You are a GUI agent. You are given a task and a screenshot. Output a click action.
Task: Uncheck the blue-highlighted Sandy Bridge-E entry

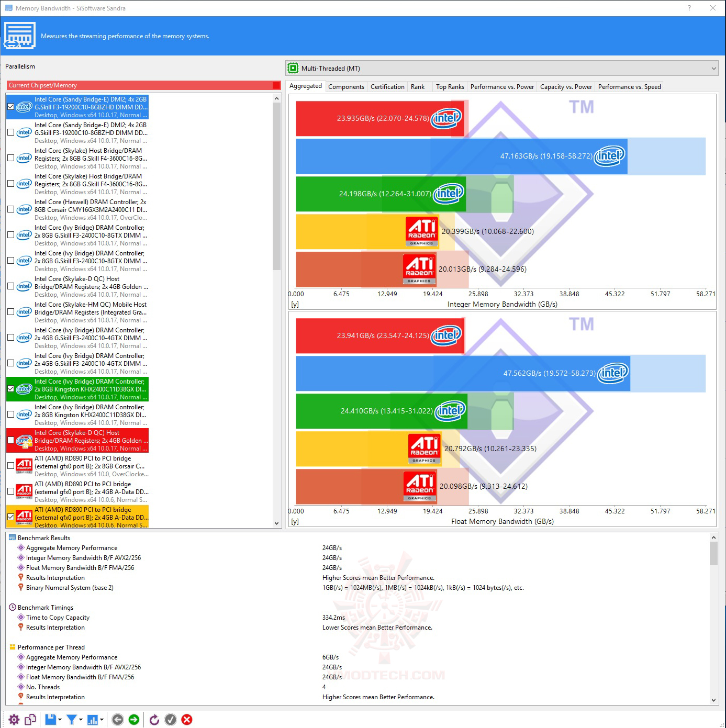(10, 107)
